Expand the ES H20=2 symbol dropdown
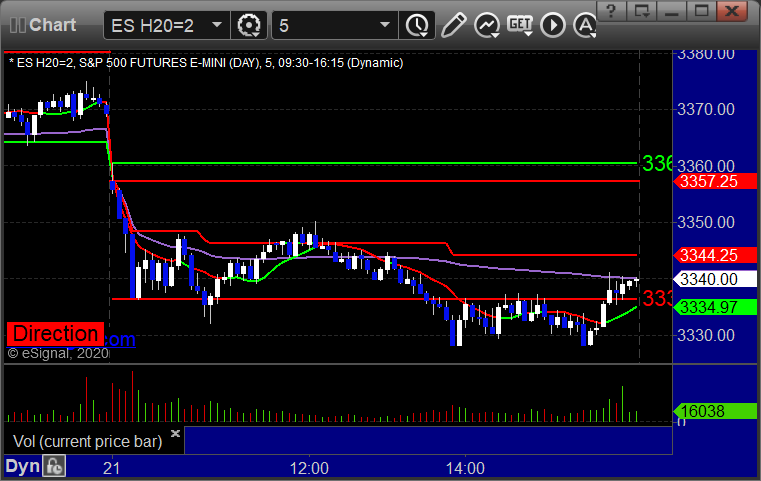Image resolution: width=761 pixels, height=481 pixels. 216,25
